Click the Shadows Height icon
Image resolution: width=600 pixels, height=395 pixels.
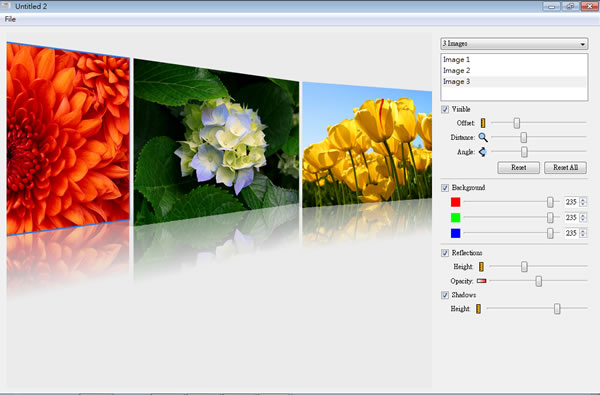click(478, 309)
